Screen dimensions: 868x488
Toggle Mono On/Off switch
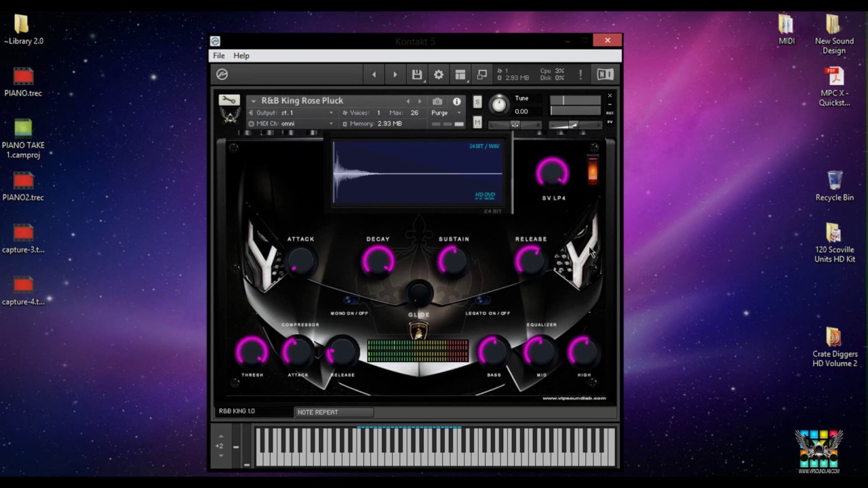tap(351, 300)
